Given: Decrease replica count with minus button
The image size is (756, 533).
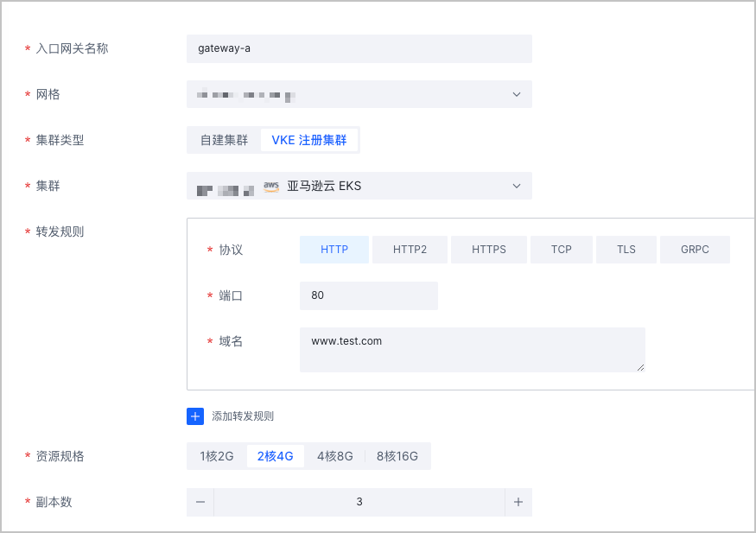Looking at the screenshot, I should click(x=200, y=502).
